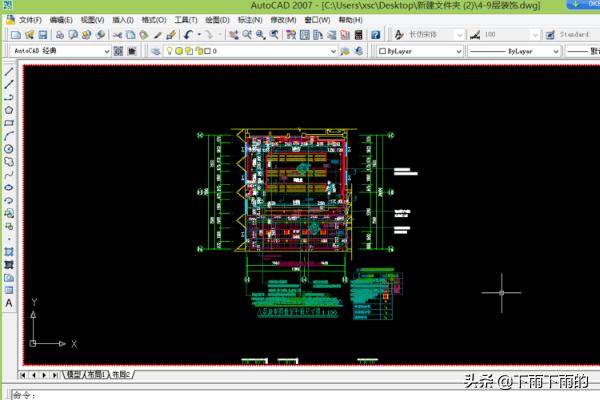The image size is (600, 400).
Task: Activate Zoom Window tool
Action: (x=261, y=35)
